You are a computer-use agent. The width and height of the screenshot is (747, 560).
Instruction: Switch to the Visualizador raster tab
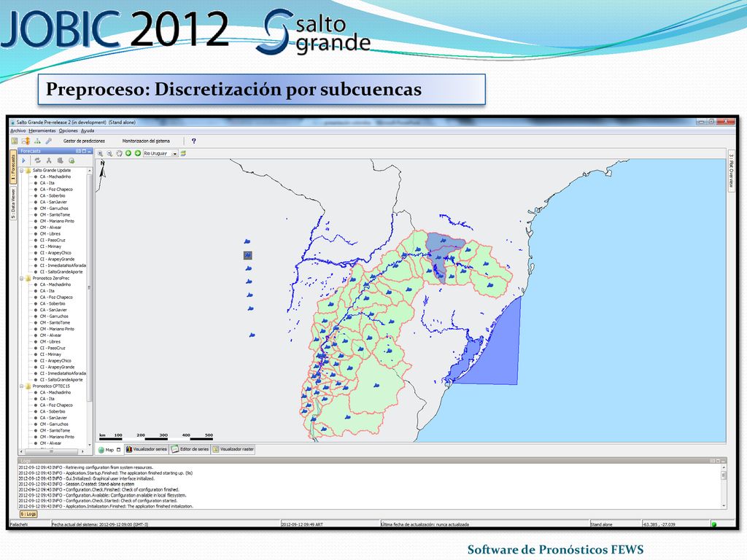[x=233, y=449]
